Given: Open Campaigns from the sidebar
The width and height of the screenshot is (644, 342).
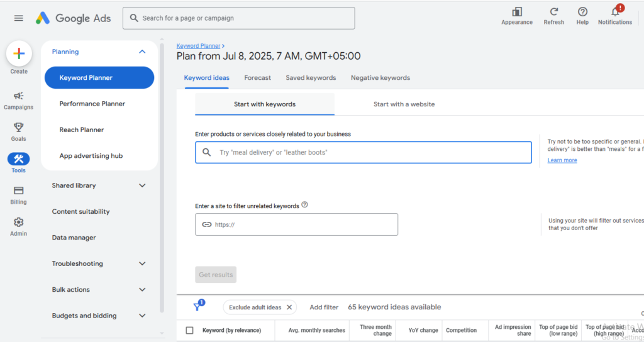Looking at the screenshot, I should click(18, 96).
